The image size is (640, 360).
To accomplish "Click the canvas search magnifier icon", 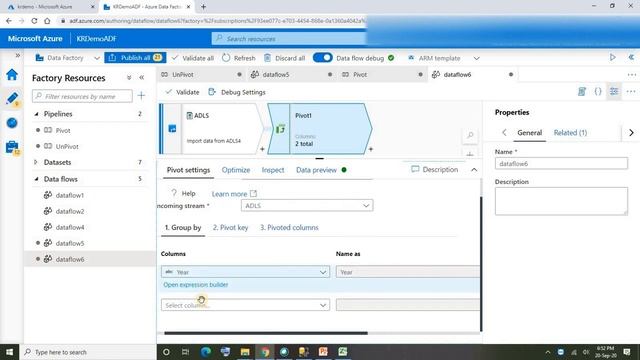I will pos(470,136).
